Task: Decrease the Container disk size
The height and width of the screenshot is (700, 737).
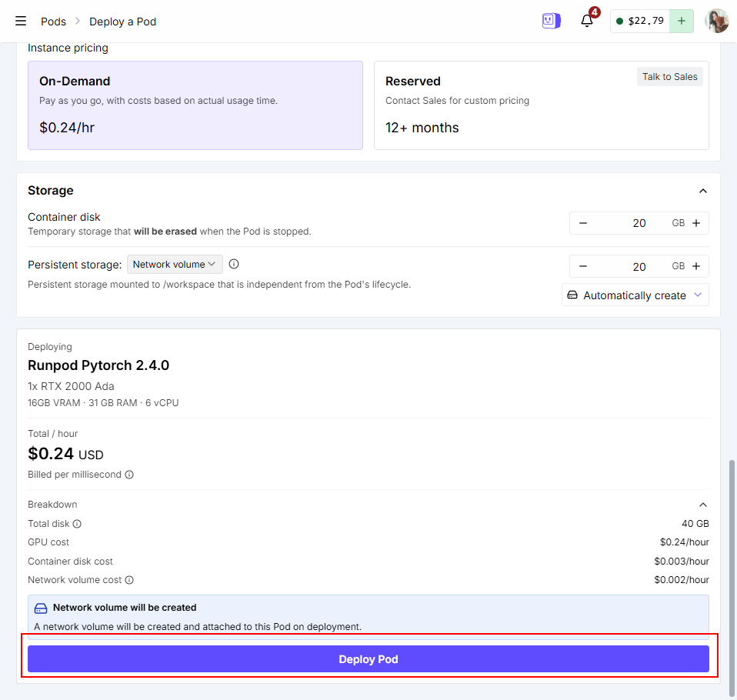Action: click(583, 223)
